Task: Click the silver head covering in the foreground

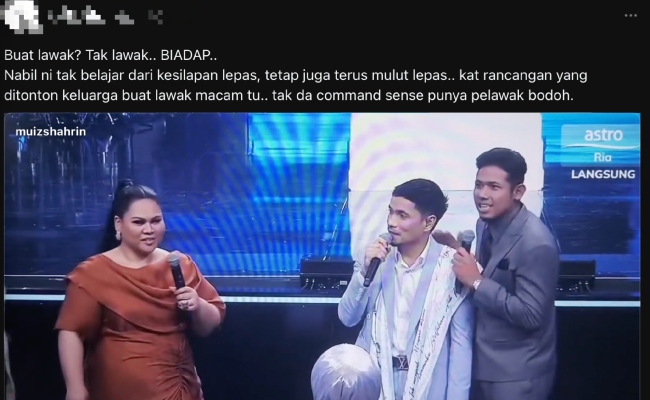Action: point(345,372)
